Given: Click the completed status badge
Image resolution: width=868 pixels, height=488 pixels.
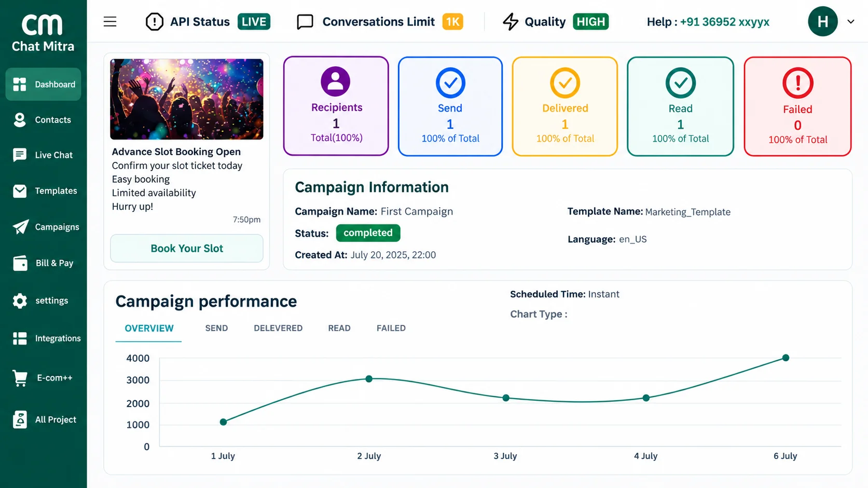Looking at the screenshot, I should [368, 233].
